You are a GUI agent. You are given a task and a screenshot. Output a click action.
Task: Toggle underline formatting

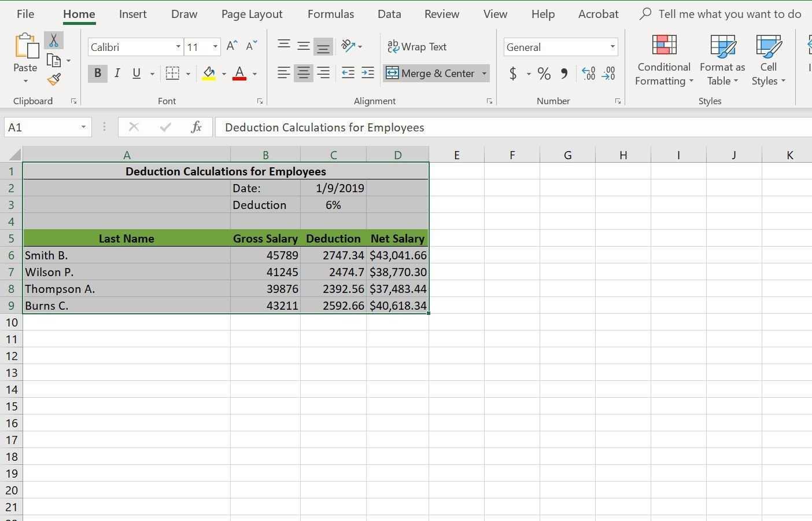pos(136,73)
